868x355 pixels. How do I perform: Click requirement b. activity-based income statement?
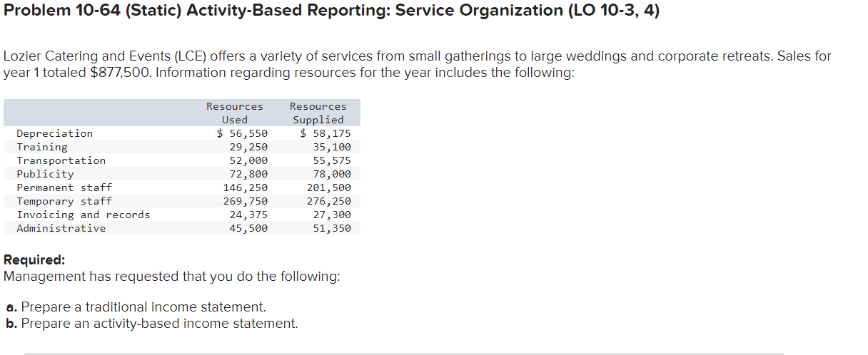pyautogui.click(x=152, y=324)
